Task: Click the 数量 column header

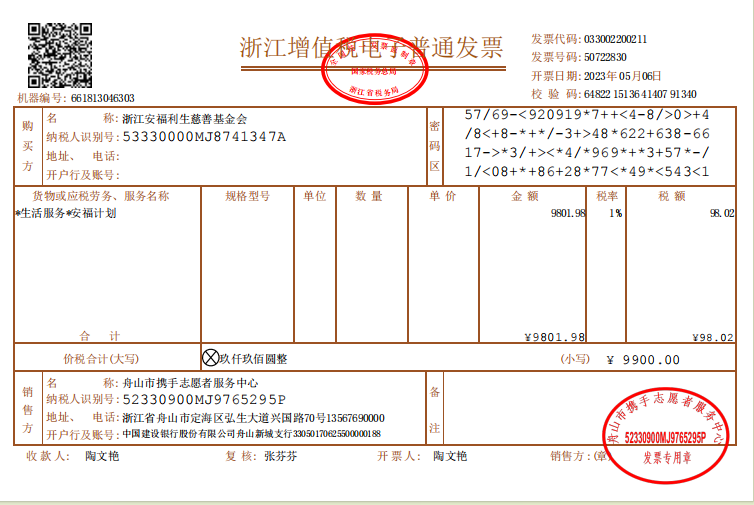Action: [369, 196]
